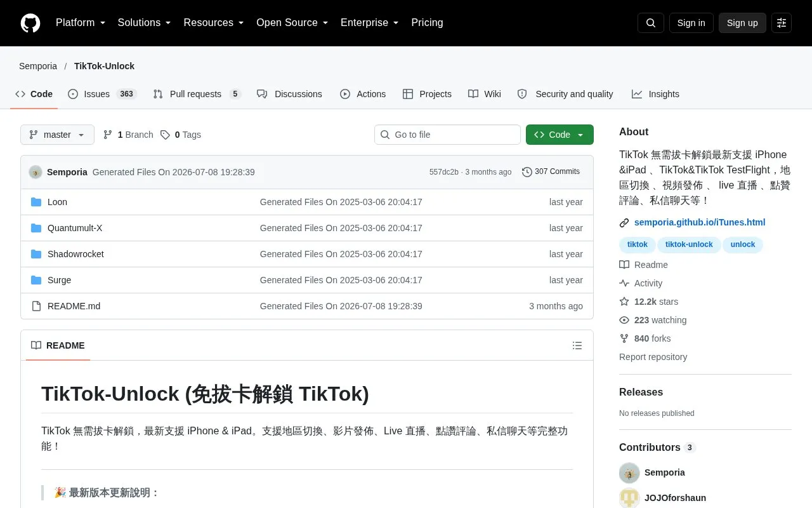
Task: Click Report repository link
Action: click(653, 357)
